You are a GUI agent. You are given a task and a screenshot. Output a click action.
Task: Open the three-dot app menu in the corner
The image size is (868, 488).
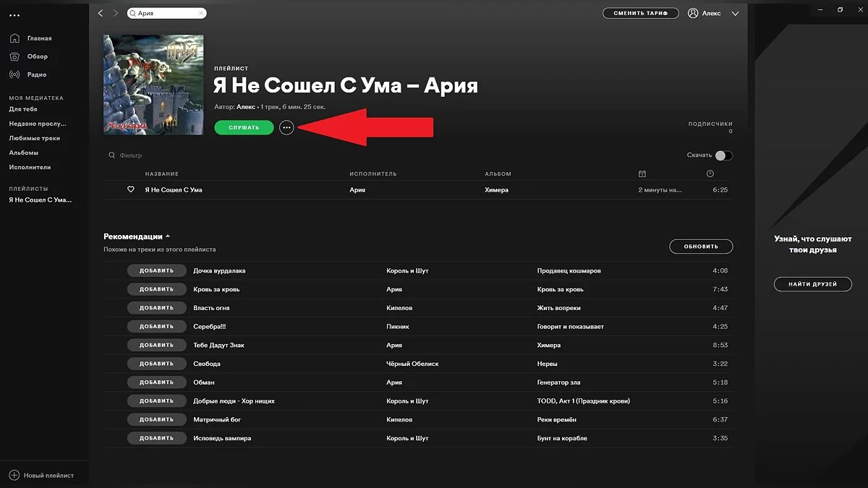(x=14, y=15)
